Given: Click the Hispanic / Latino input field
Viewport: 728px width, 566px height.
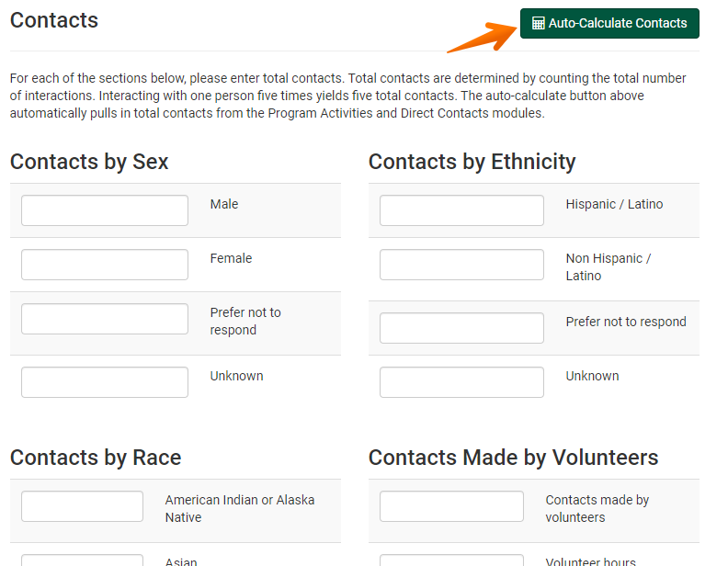Looking at the screenshot, I should (x=461, y=210).
